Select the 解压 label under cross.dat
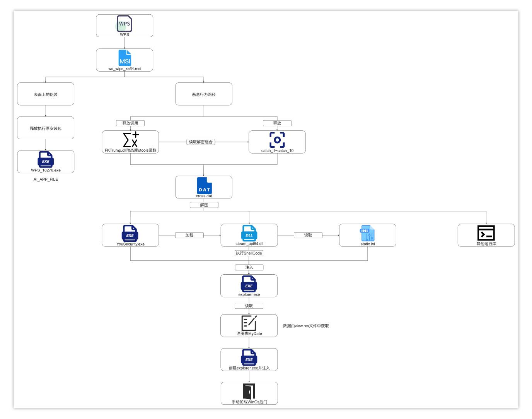The image size is (532, 419). (x=204, y=205)
